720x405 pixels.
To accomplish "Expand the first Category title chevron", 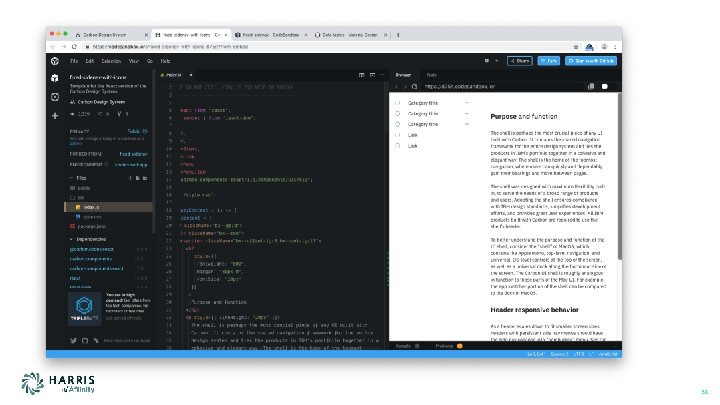I will pyautogui.click(x=467, y=103).
